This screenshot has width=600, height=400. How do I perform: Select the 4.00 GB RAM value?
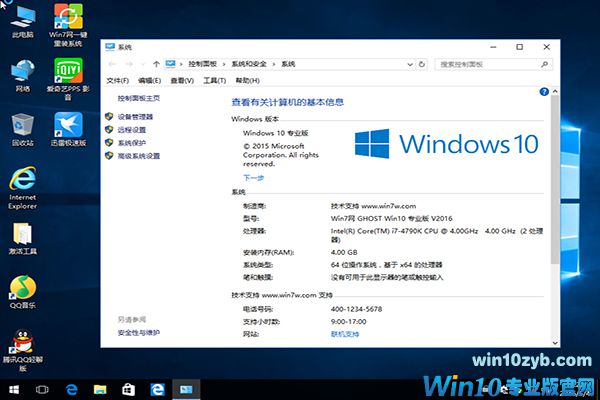(344, 252)
